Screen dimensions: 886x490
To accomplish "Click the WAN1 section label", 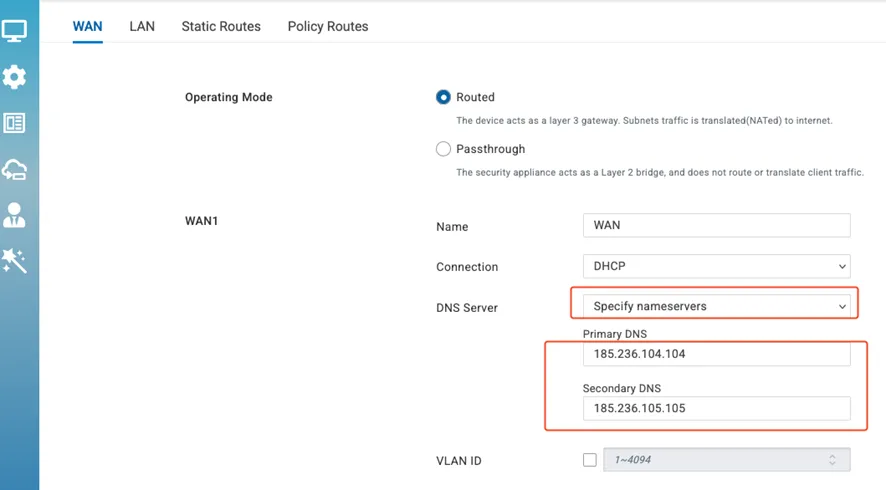I will [x=202, y=221].
